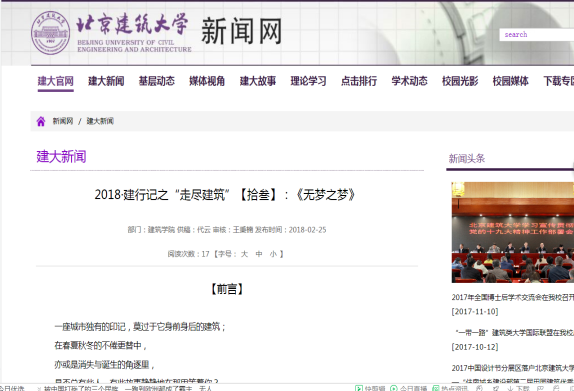
Task: Click the university round emblem logo
Action: pyautogui.click(x=51, y=33)
